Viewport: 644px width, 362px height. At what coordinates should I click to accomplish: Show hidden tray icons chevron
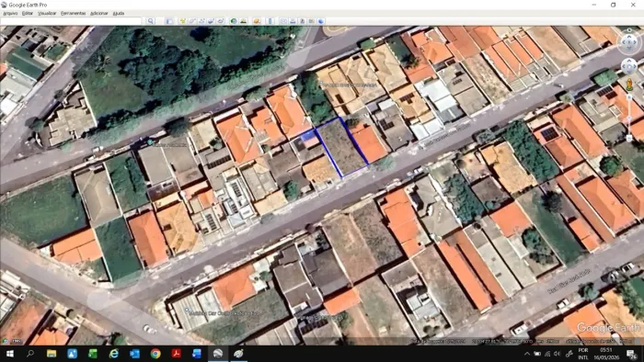527,354
